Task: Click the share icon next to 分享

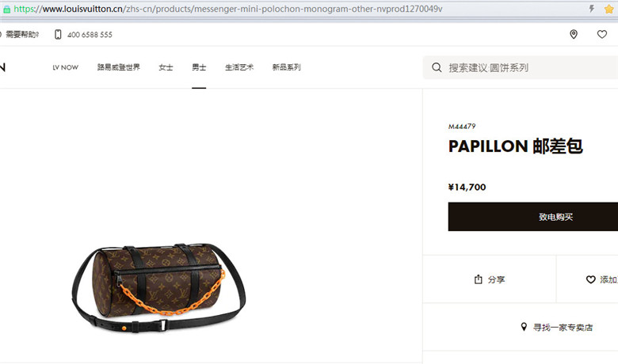Action: coord(478,279)
